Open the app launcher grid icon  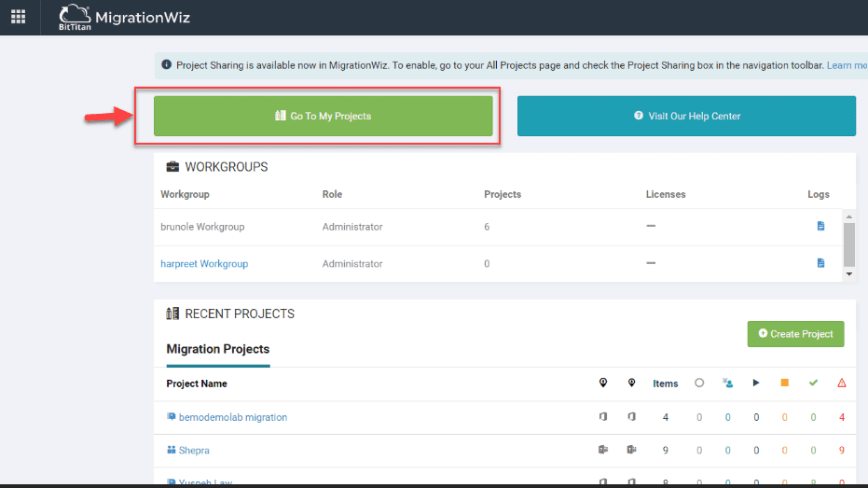pyautogui.click(x=19, y=17)
